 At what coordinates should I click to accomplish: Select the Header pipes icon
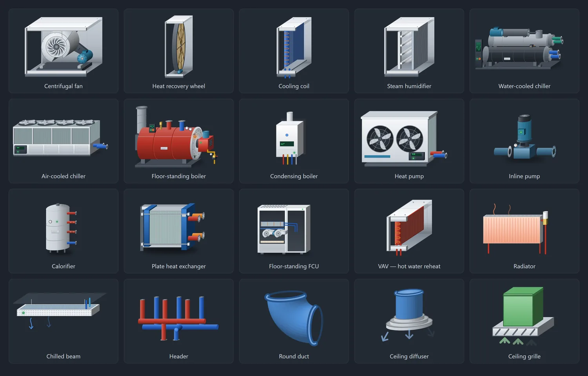tap(178, 318)
